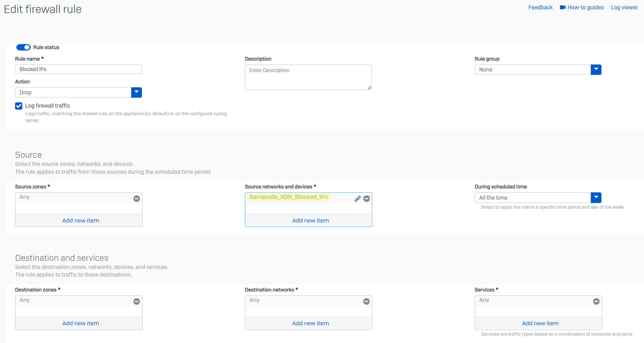Add new item to Source zones
Screen dimensions: 644x343
[80, 220]
